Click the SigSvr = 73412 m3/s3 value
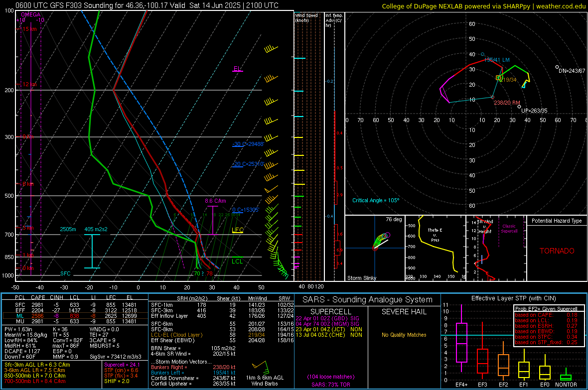This screenshot has width=588, height=390. click(116, 357)
